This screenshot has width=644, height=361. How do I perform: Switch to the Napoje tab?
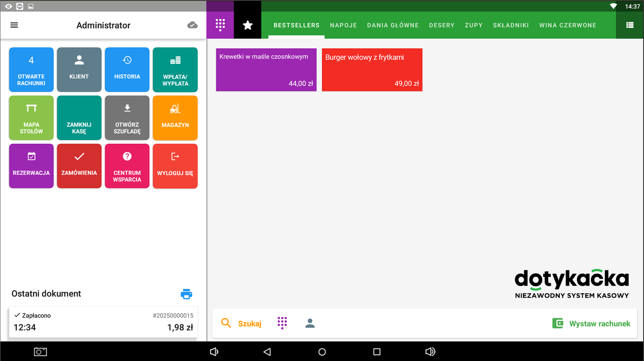tap(343, 25)
